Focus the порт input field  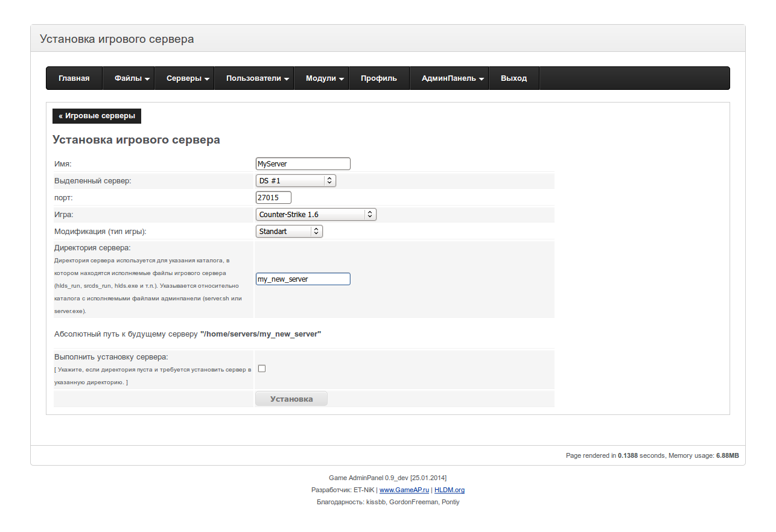(x=273, y=197)
